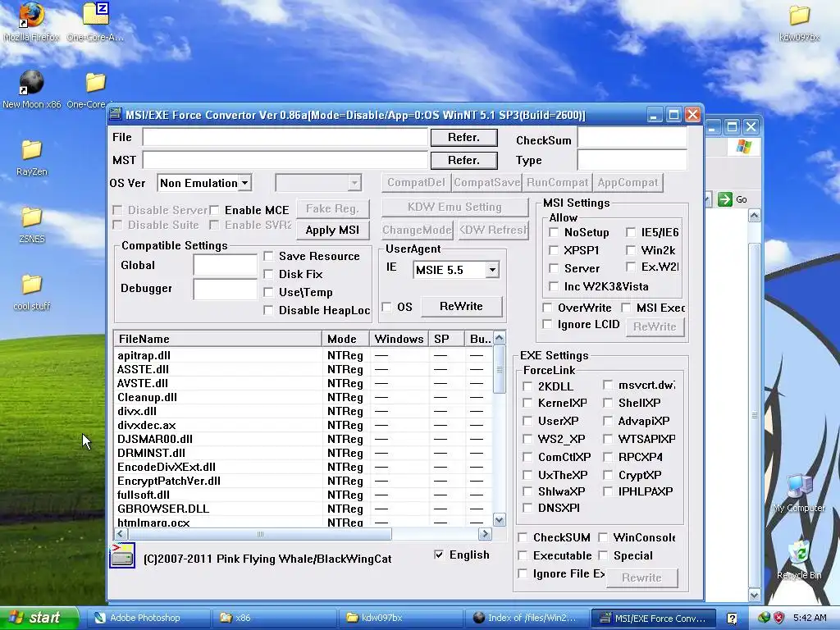Click the title bar icon of Force Convertor
Image resolution: width=840 pixels, height=630 pixels.
[115, 114]
